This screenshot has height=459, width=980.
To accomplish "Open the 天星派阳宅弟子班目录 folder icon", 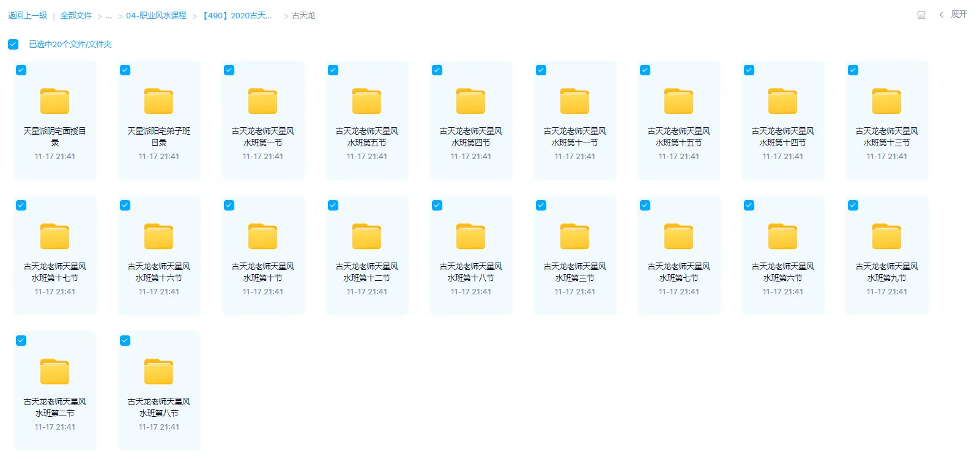I will pos(158,101).
